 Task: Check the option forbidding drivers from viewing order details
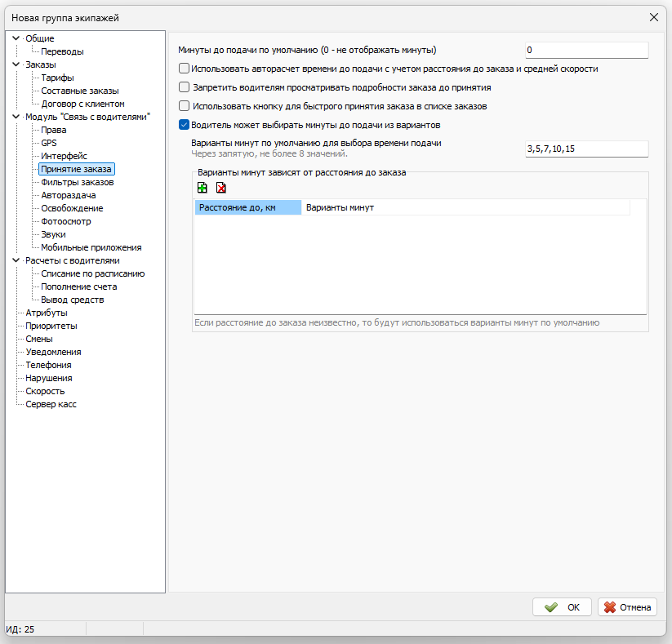click(x=184, y=87)
